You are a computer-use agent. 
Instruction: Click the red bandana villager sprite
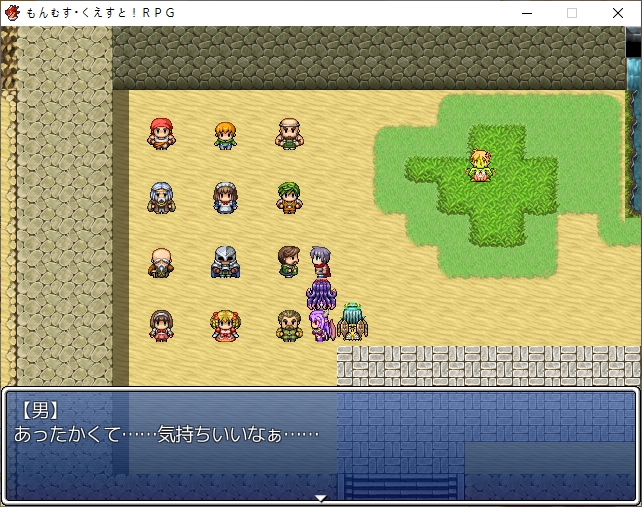[x=161, y=134]
